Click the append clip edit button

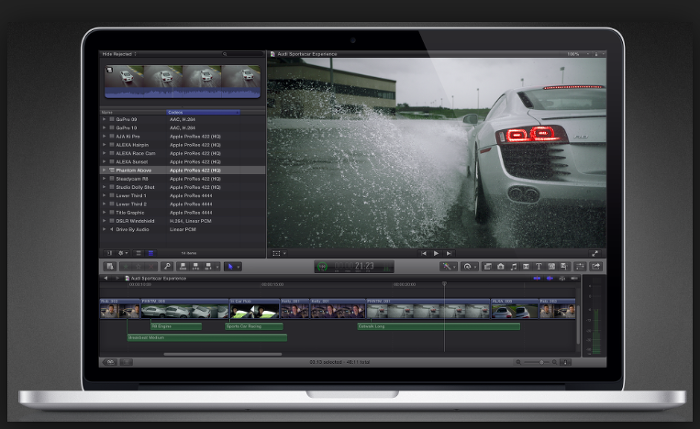point(208,267)
